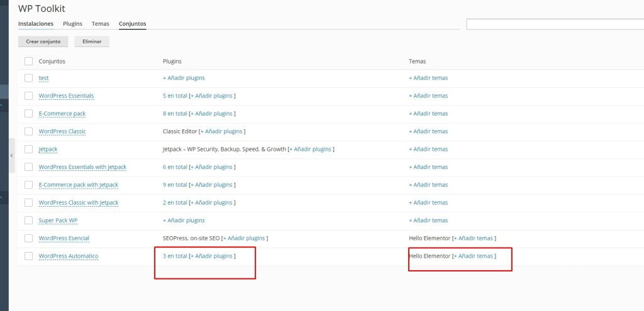
Task: Add plugins to WordPress Automatico set
Action: tap(211, 256)
